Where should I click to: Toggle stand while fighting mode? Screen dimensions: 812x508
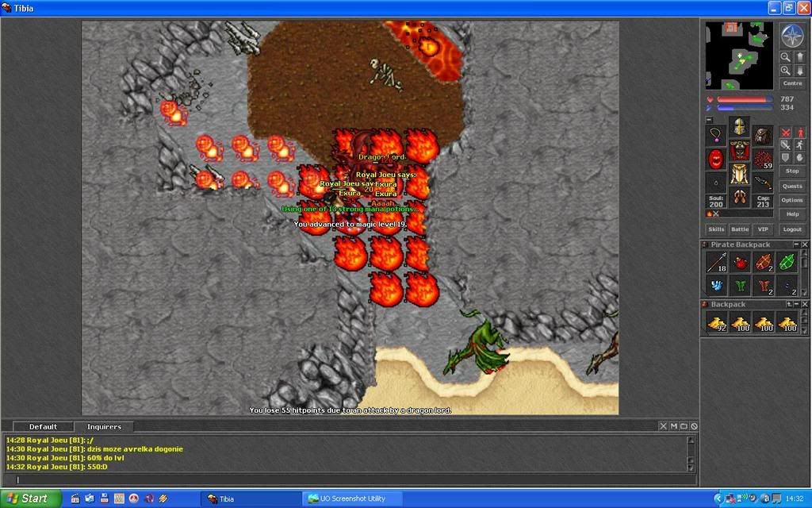click(x=799, y=133)
